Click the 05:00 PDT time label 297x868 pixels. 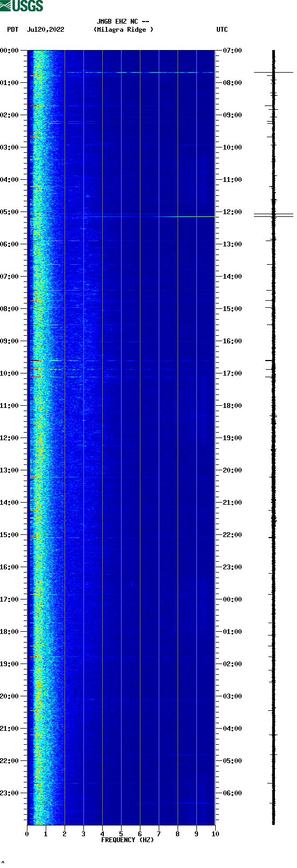[x=10, y=212]
